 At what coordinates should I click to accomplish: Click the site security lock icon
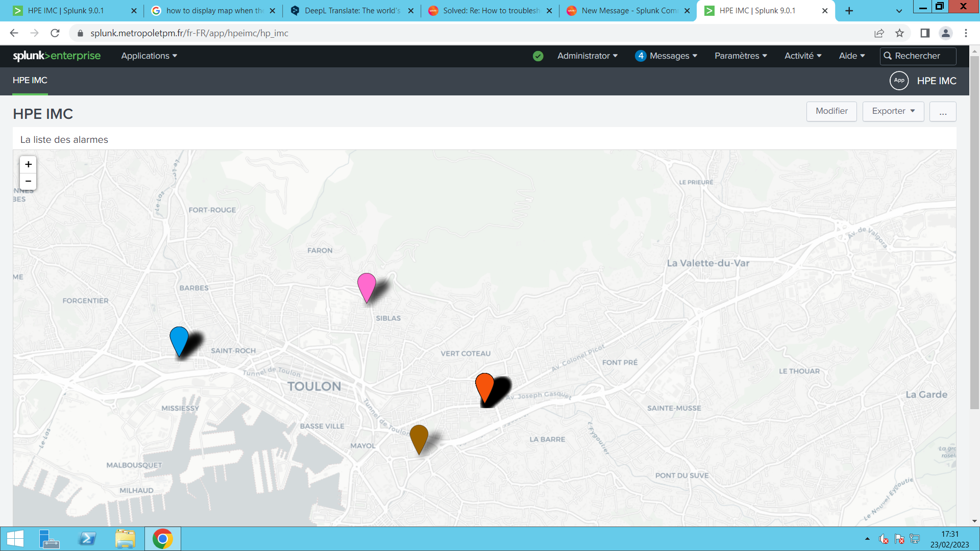tap(80, 33)
